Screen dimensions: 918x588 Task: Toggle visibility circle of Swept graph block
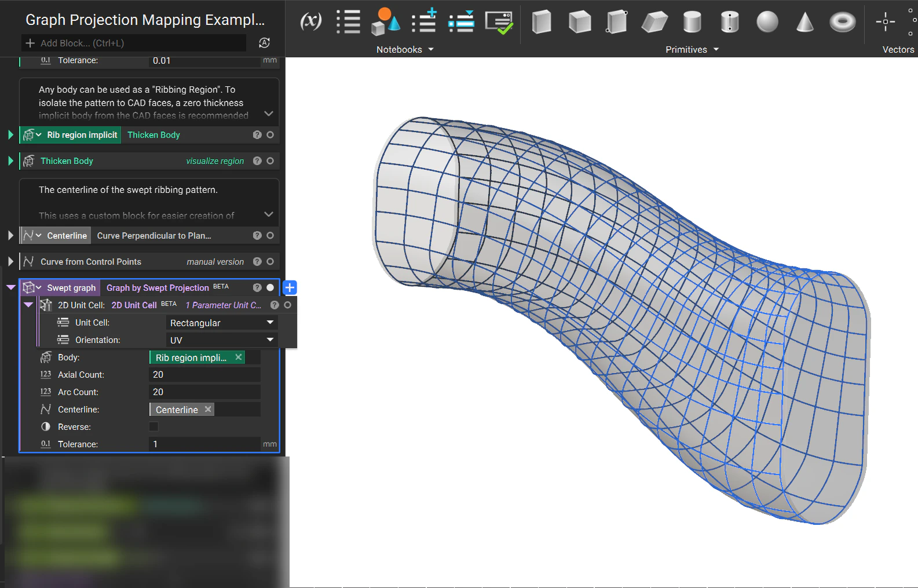(270, 288)
